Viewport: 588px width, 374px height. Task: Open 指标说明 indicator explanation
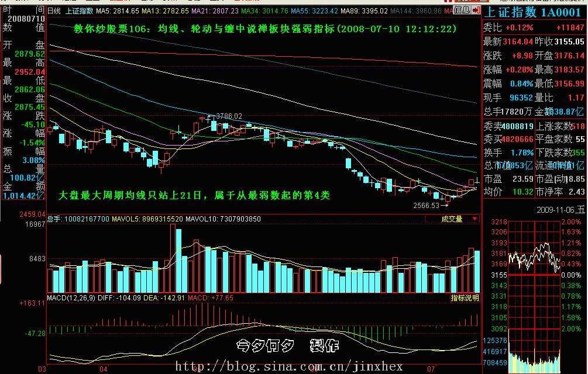[x=465, y=298]
